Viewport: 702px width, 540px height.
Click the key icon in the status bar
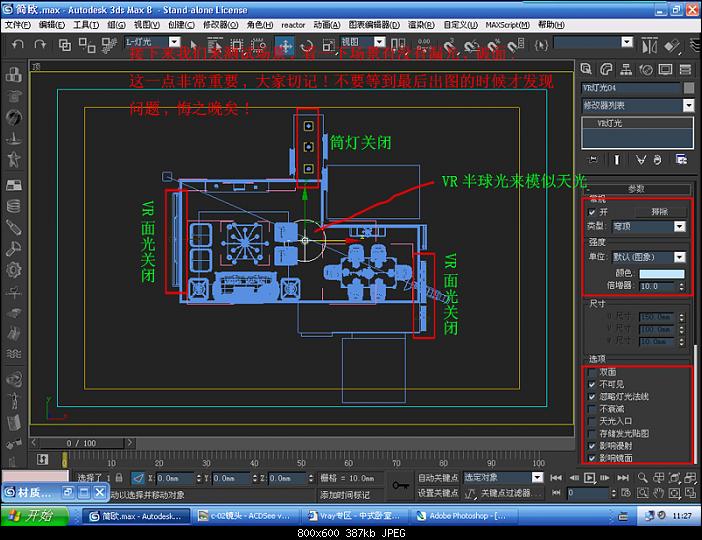401,486
